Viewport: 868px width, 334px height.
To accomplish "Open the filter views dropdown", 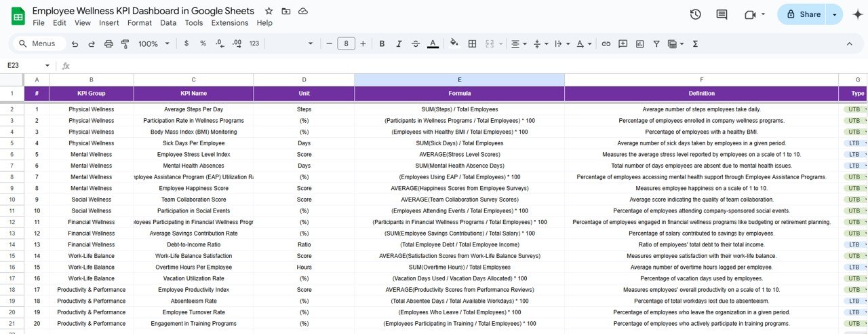I will 675,43.
